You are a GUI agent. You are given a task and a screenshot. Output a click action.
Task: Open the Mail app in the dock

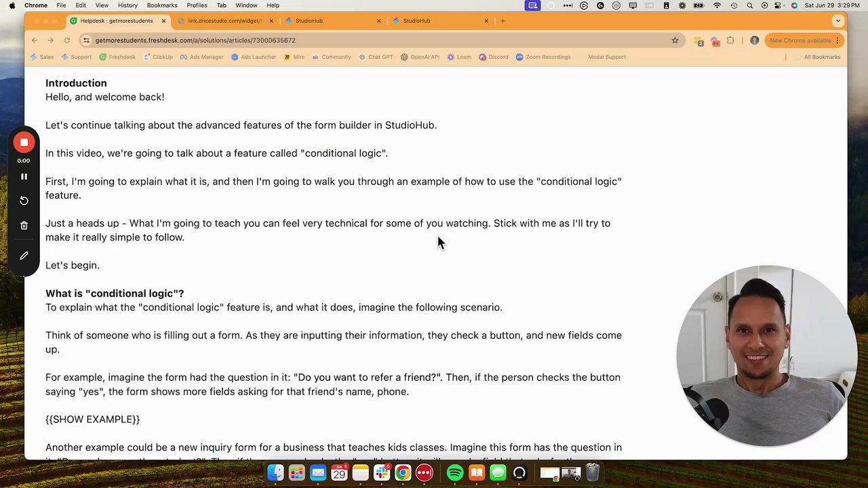point(318,472)
